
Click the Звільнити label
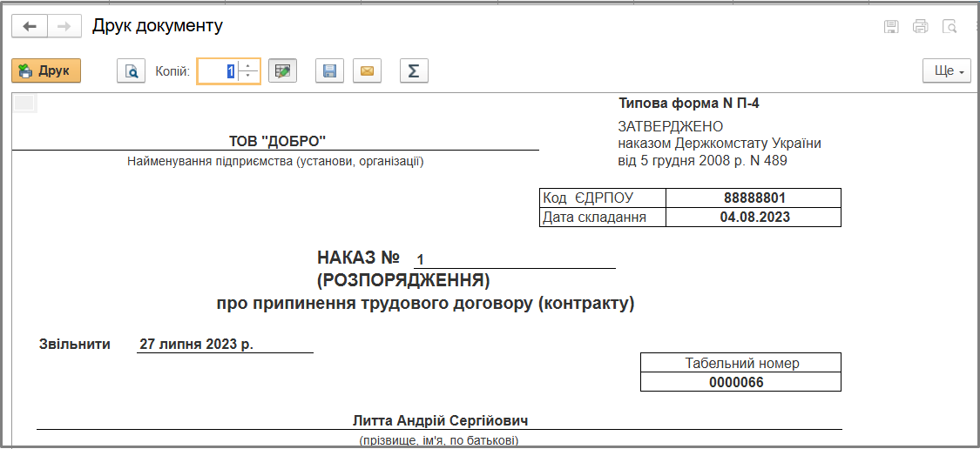pos(75,344)
